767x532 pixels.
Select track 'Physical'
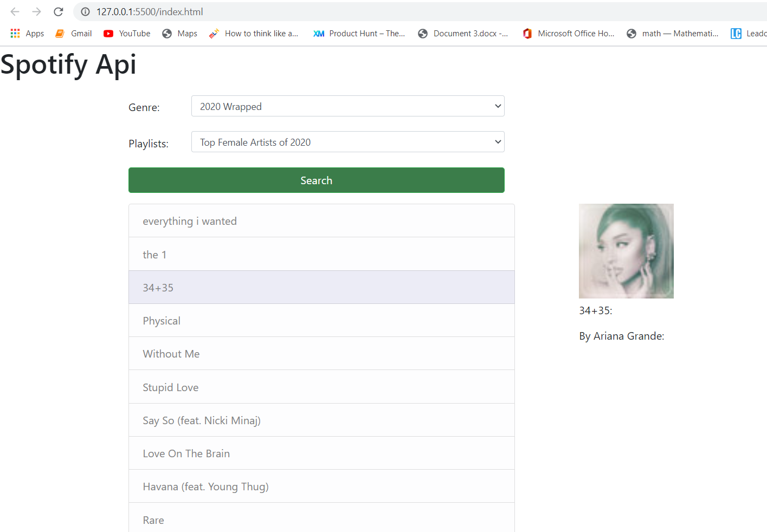[321, 321]
